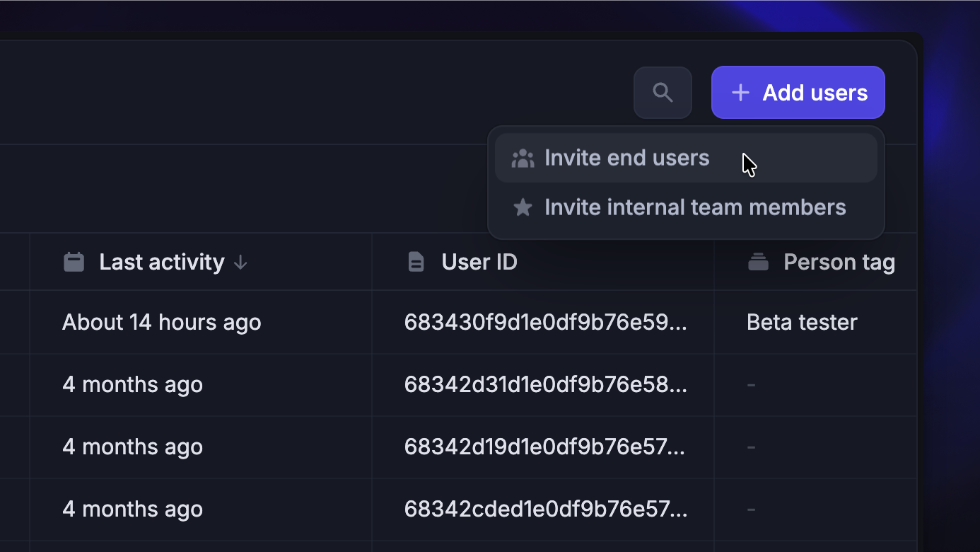
Task: Click the User ID column header
Action: 479,263
